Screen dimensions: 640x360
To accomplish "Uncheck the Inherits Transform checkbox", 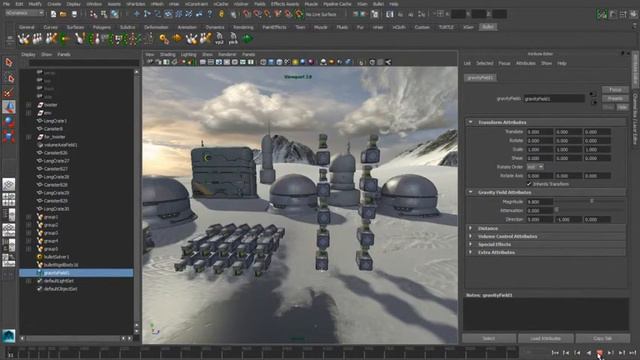I will [x=529, y=184].
